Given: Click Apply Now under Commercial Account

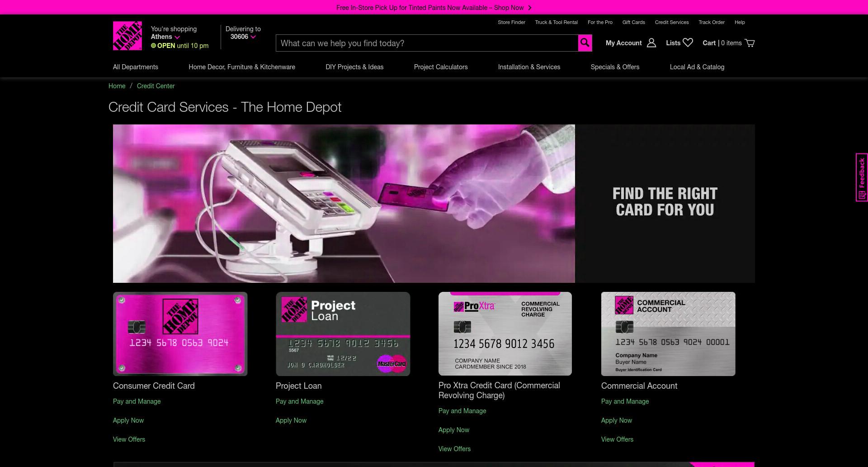Looking at the screenshot, I should coord(617,420).
